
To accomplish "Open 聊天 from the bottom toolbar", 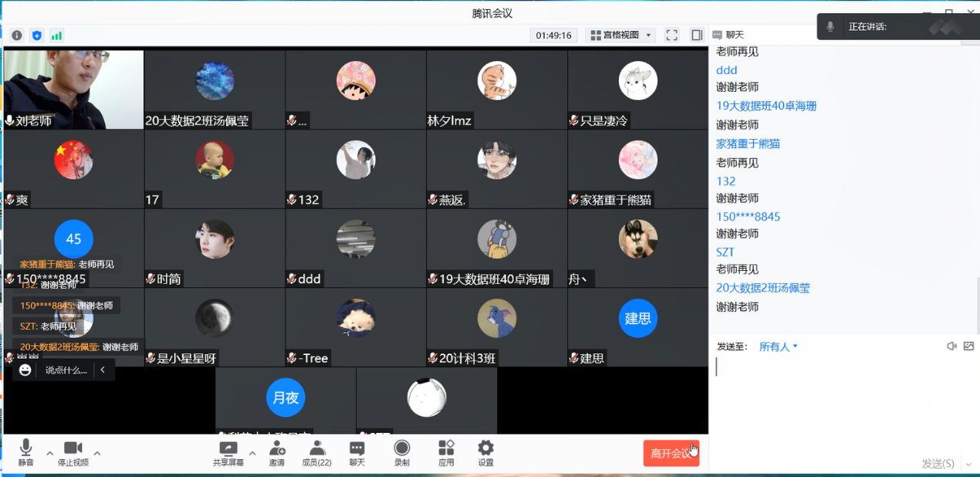I will tap(357, 453).
